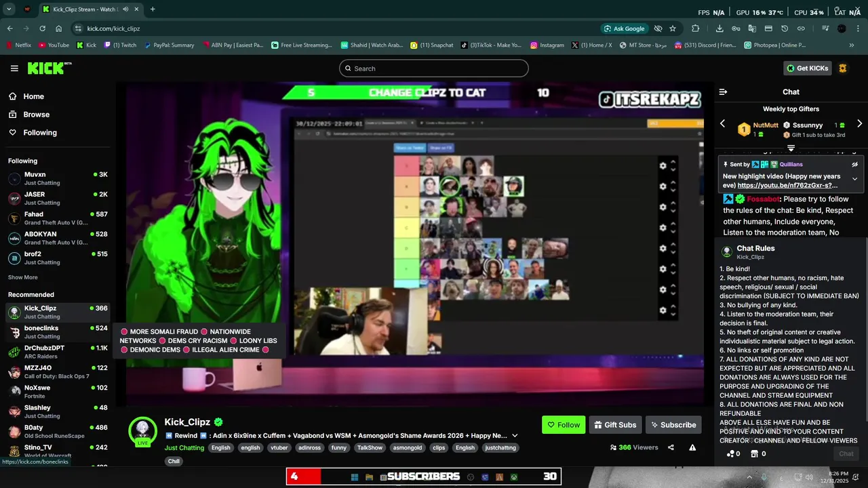Screen dimensions: 868x488
Task: Bookmark this page with star icon
Action: (x=673, y=28)
